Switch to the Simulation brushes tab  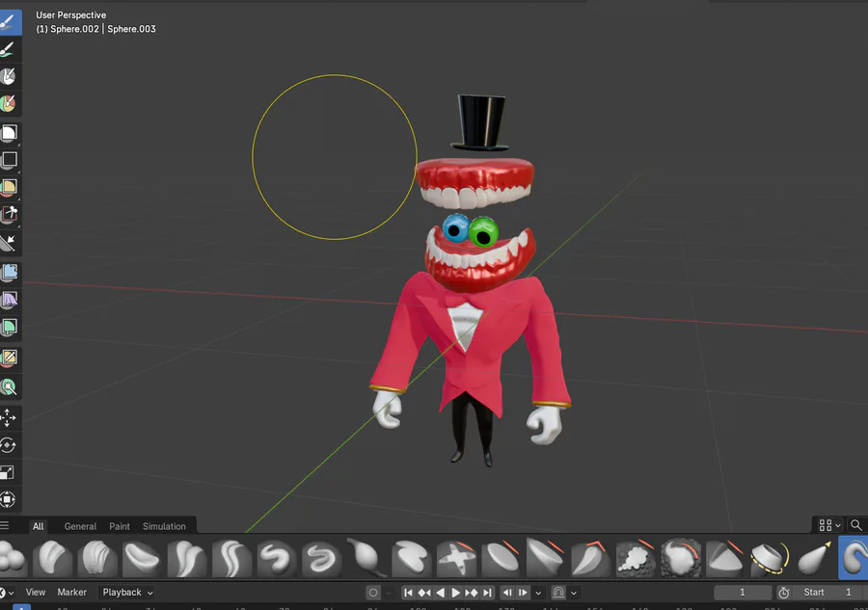[164, 526]
